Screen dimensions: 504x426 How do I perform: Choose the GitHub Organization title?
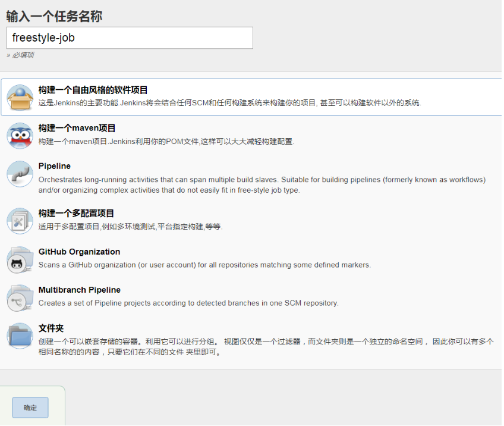(80, 252)
